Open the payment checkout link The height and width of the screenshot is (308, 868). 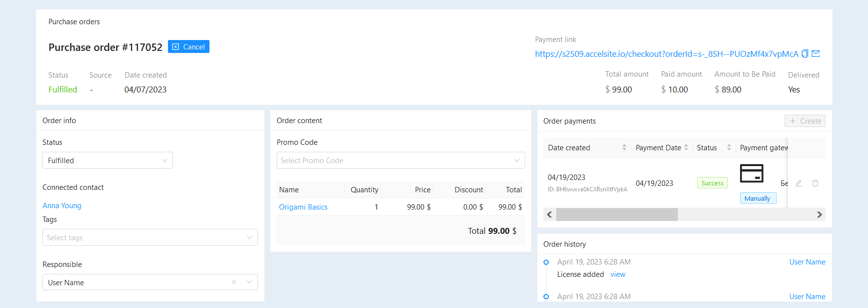(x=666, y=54)
